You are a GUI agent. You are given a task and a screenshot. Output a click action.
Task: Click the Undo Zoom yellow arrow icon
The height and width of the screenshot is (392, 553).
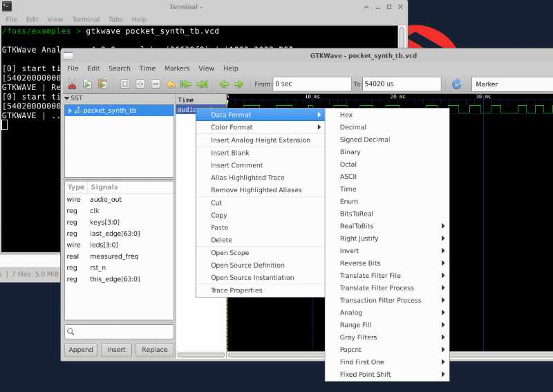coord(171,84)
